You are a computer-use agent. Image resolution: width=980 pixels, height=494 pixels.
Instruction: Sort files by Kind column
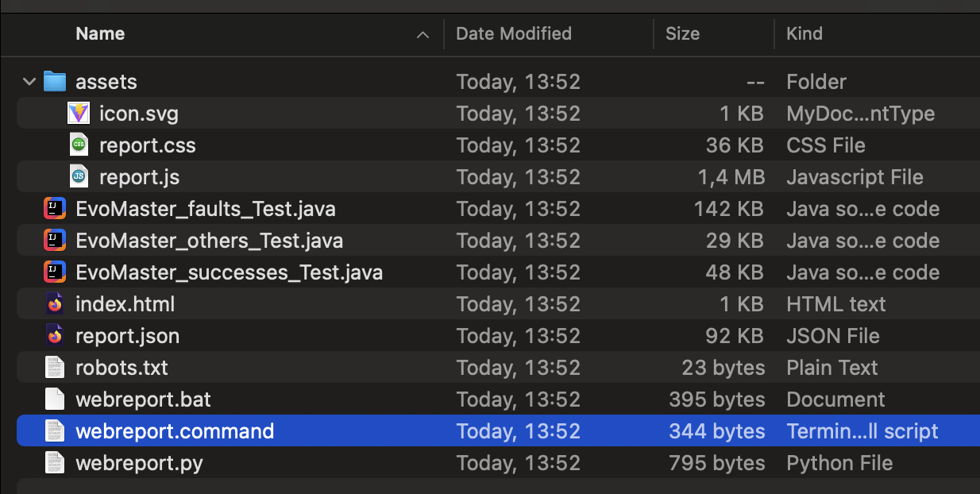pos(804,34)
